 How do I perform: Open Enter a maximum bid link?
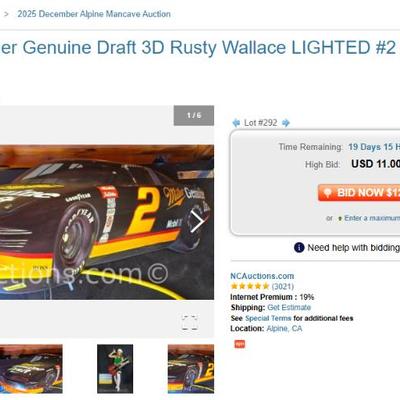point(372,218)
